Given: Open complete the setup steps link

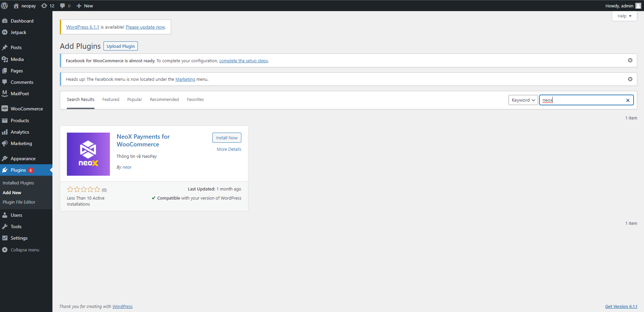Looking at the screenshot, I should tap(244, 61).
